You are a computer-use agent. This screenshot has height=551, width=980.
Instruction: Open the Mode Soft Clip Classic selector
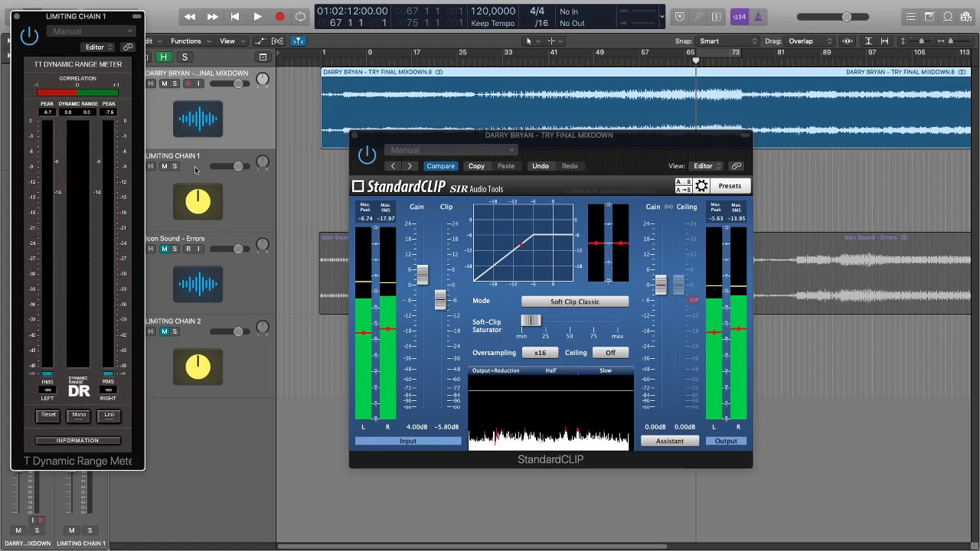click(x=575, y=302)
